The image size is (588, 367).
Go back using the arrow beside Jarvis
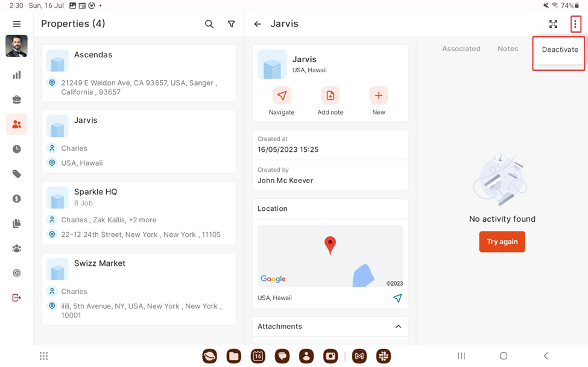click(x=258, y=24)
